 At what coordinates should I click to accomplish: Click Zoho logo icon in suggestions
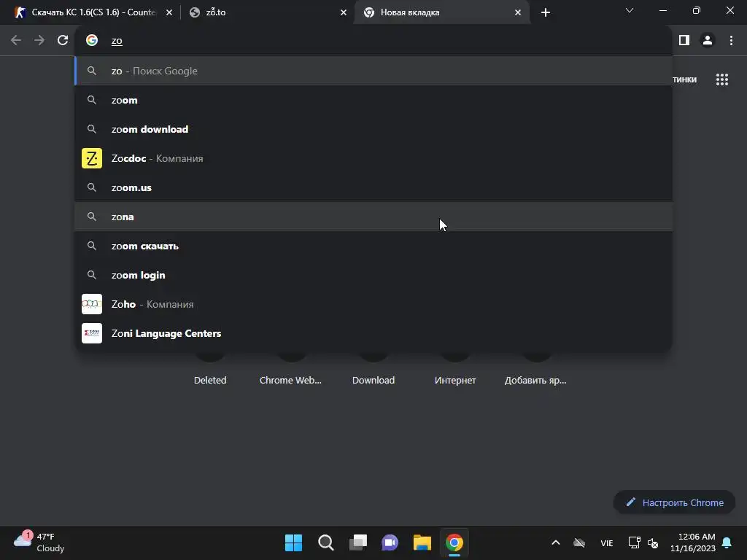point(92,304)
